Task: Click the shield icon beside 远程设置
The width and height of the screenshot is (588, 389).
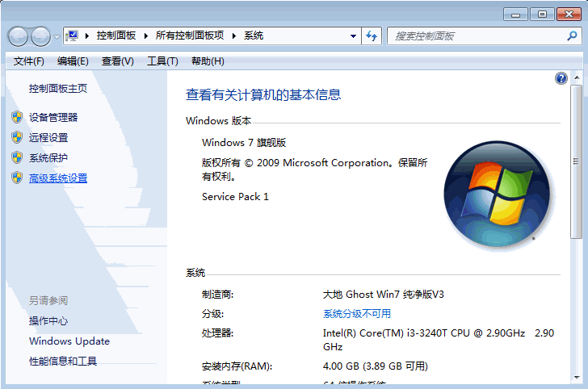Action: pyautogui.click(x=17, y=137)
